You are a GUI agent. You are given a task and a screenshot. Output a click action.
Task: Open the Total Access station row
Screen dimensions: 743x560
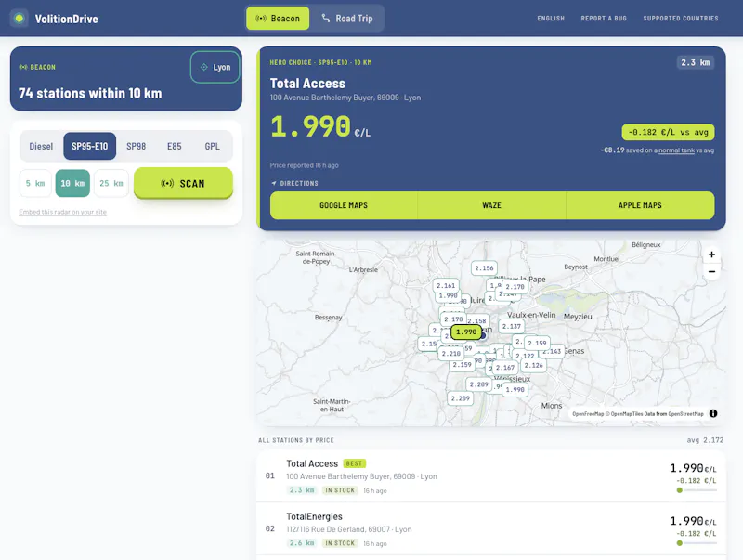pyautogui.click(x=491, y=476)
